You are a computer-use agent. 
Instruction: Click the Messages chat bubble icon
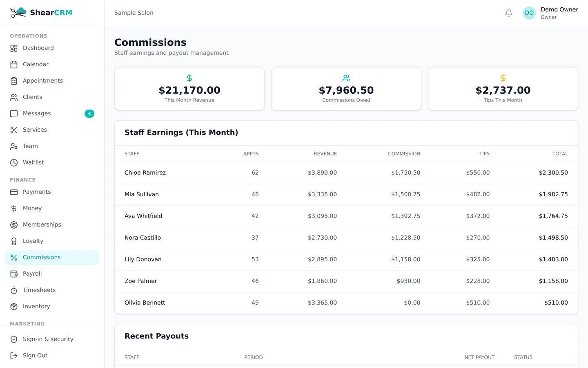(14, 114)
